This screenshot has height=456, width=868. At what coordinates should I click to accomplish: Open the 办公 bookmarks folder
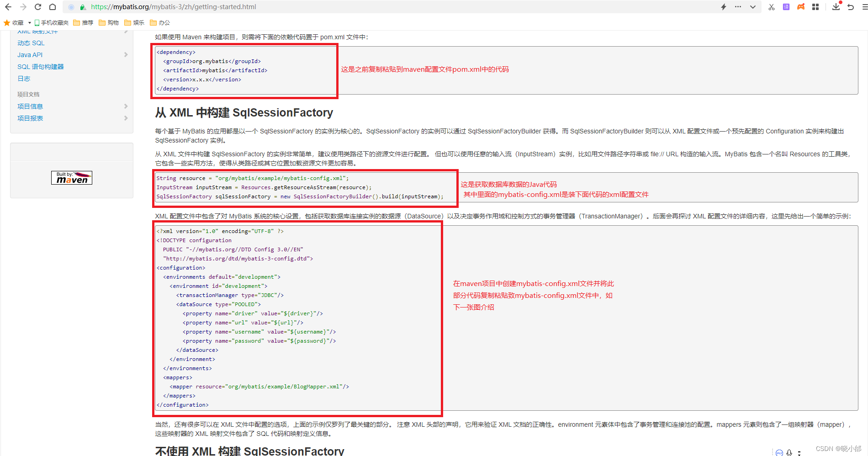coord(160,23)
